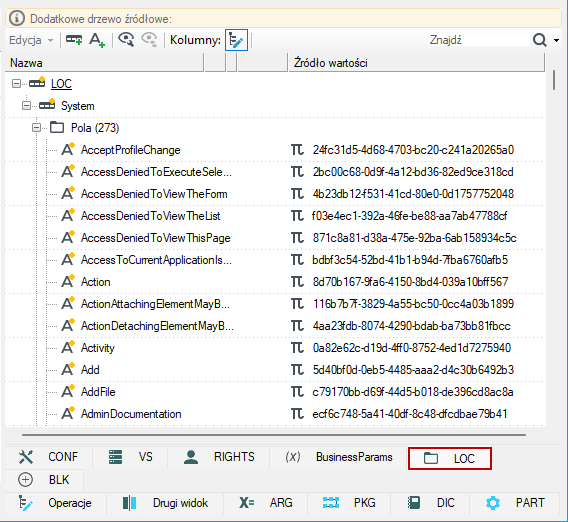Click the value 871c8a81-d38a-475e-92ba-6ab158934c5c
The height and width of the screenshot is (522, 568).
click(414, 238)
